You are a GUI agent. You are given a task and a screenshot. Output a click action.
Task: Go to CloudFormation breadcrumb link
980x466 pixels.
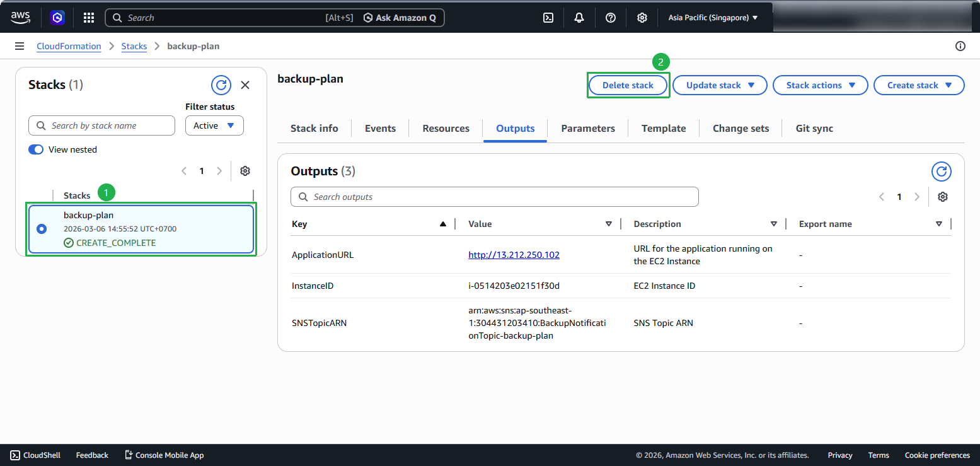click(69, 46)
